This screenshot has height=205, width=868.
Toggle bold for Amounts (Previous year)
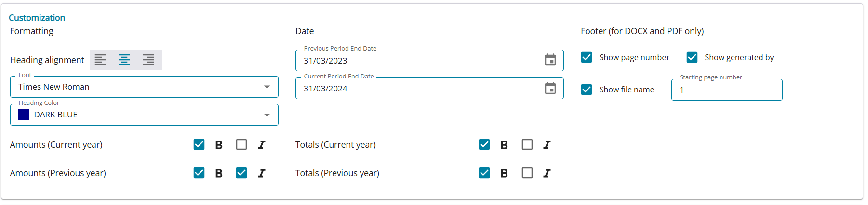point(199,173)
